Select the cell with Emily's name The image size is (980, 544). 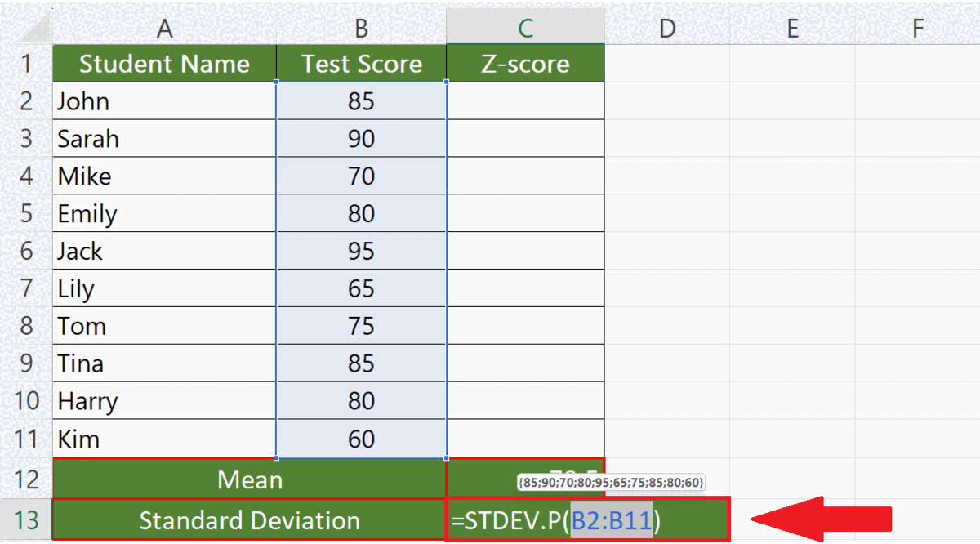click(x=165, y=213)
